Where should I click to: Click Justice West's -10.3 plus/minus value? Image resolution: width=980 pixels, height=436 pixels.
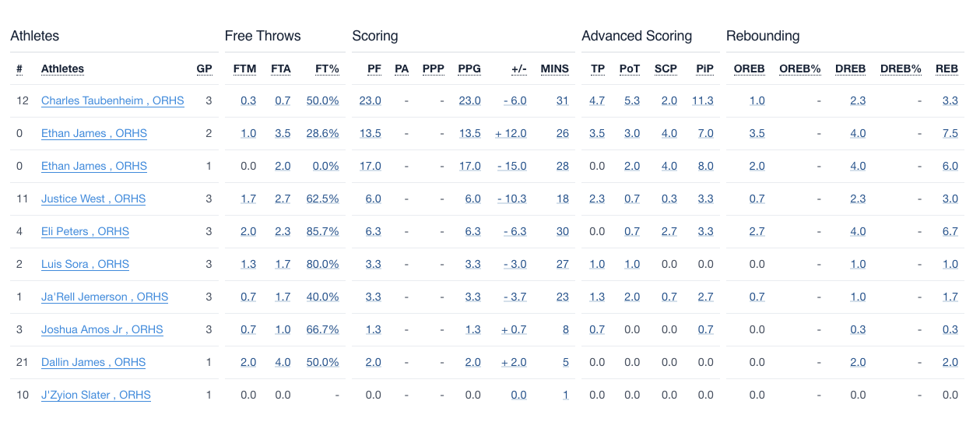512,199
